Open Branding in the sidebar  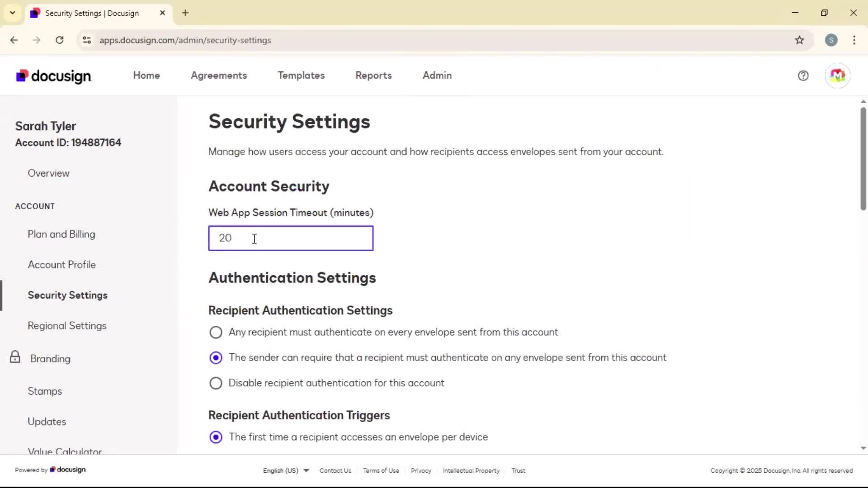coord(50,359)
